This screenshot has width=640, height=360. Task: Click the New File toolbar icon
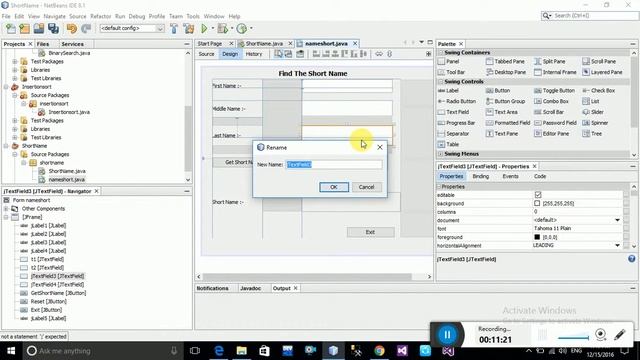[x=11, y=29]
